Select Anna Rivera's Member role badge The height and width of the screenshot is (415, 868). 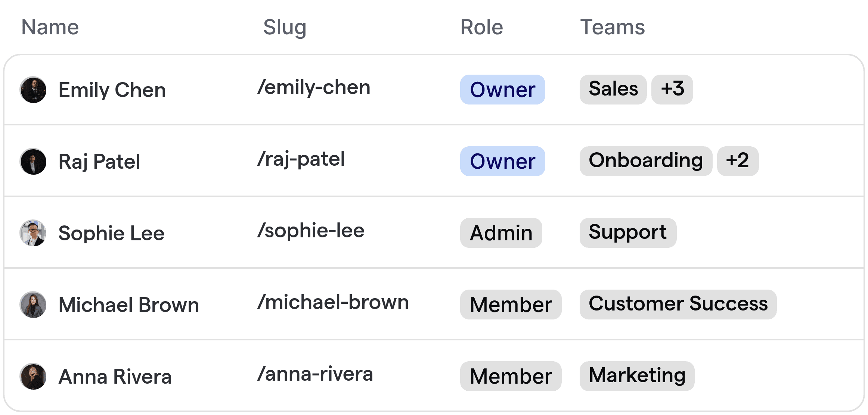point(511,376)
